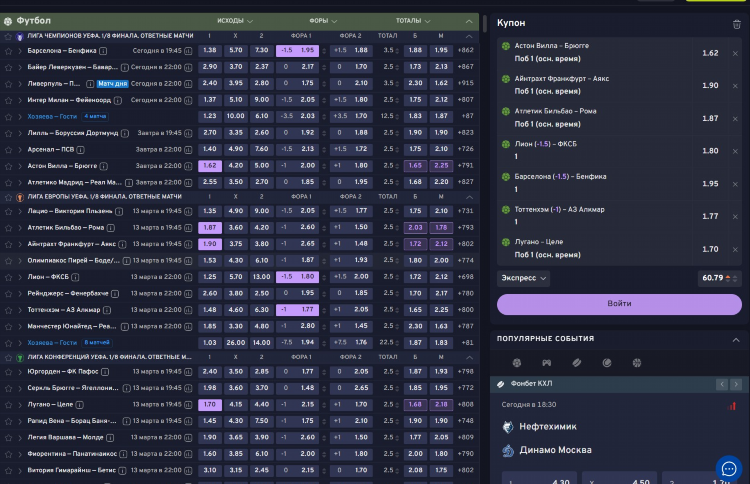Favorite the Юргорден – ФК Пафос star
The image size is (750, 484).
[x=8, y=372]
